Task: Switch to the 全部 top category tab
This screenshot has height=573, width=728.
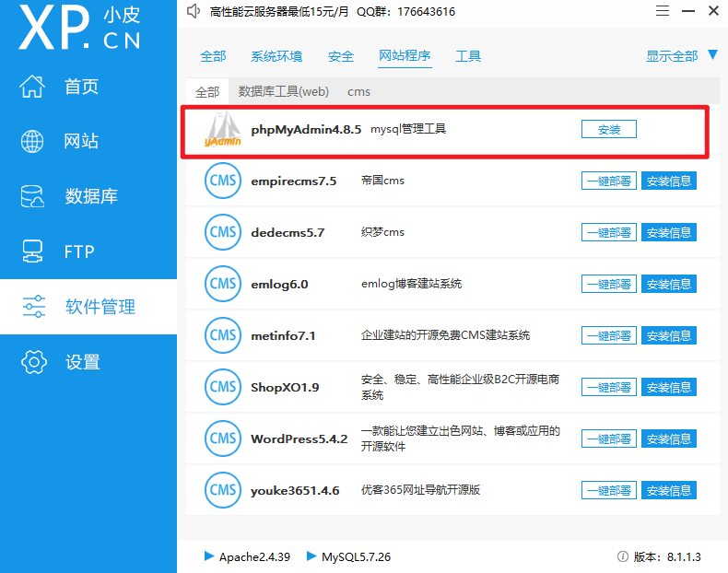Action: (x=213, y=56)
